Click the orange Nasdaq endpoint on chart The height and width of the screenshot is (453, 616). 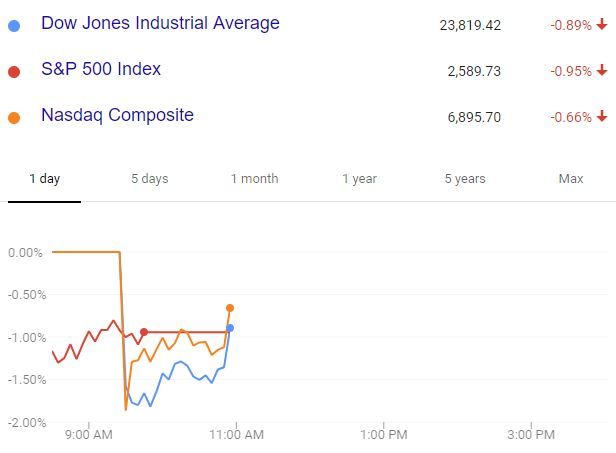pyautogui.click(x=230, y=308)
